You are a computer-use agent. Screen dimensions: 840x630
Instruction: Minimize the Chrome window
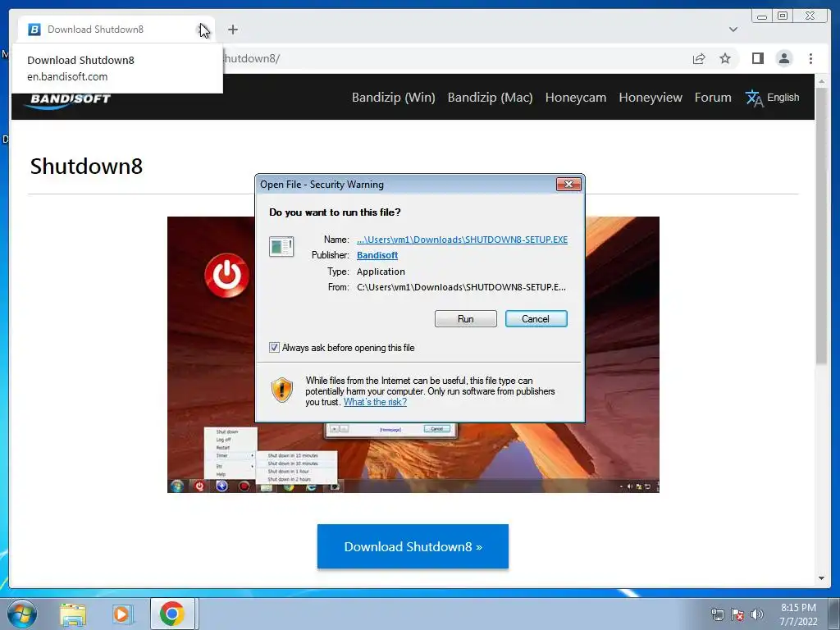point(762,16)
